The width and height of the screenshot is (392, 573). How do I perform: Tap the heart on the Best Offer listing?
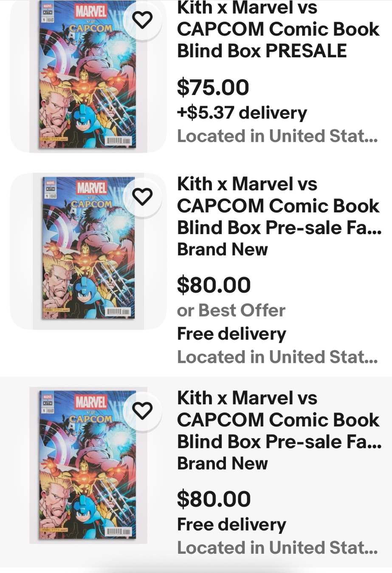[142, 197]
